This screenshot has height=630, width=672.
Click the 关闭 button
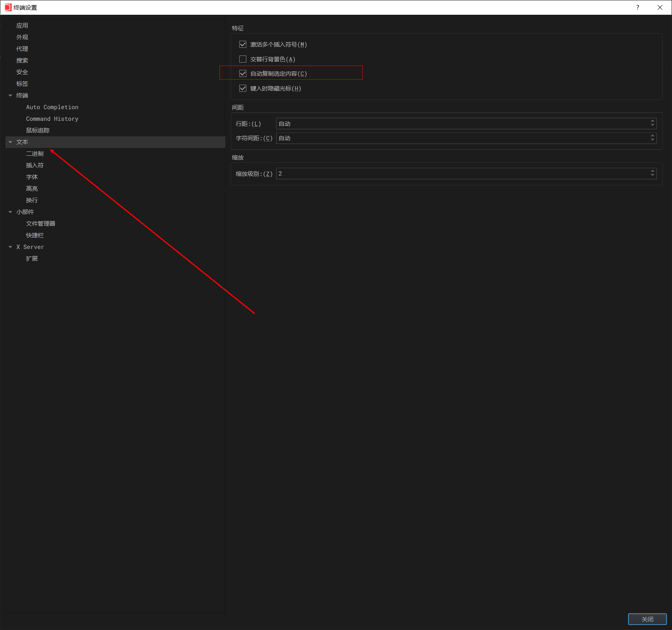647,619
